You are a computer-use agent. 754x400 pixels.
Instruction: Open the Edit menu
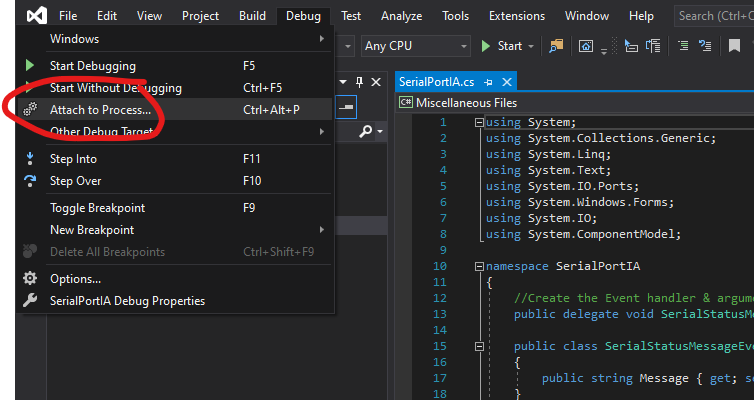(x=107, y=16)
